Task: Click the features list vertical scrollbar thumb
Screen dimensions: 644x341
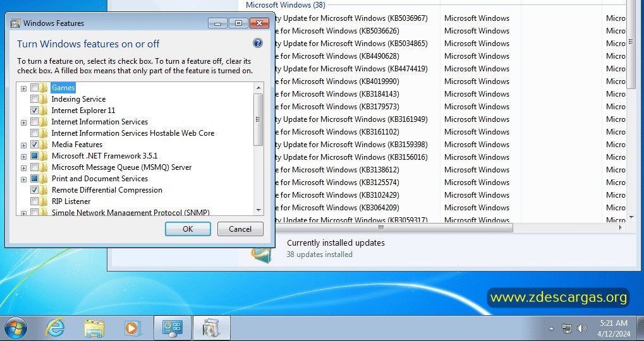Action: (258, 119)
